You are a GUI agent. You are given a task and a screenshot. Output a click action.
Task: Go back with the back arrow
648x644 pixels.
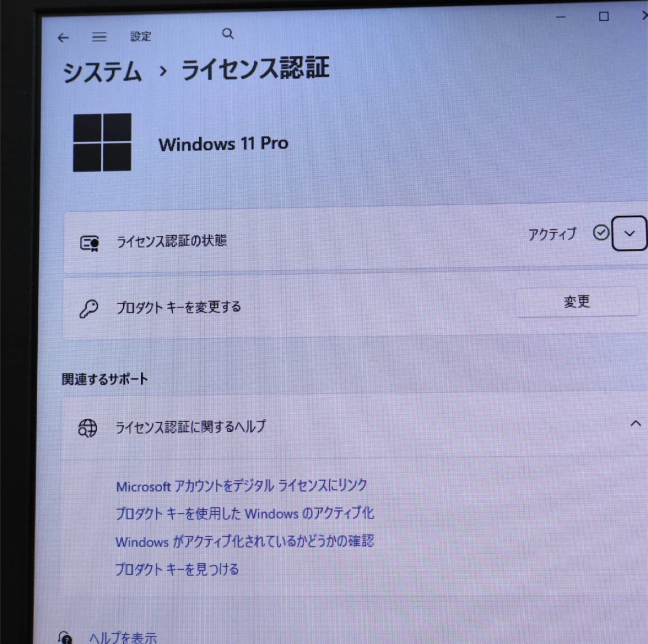point(63,38)
